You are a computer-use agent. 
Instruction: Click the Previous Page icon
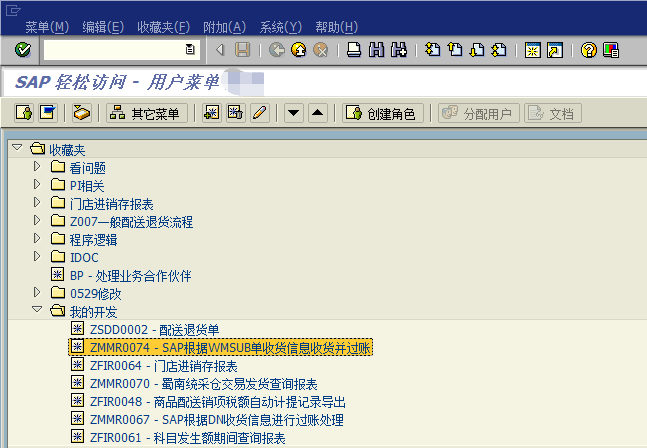point(455,50)
